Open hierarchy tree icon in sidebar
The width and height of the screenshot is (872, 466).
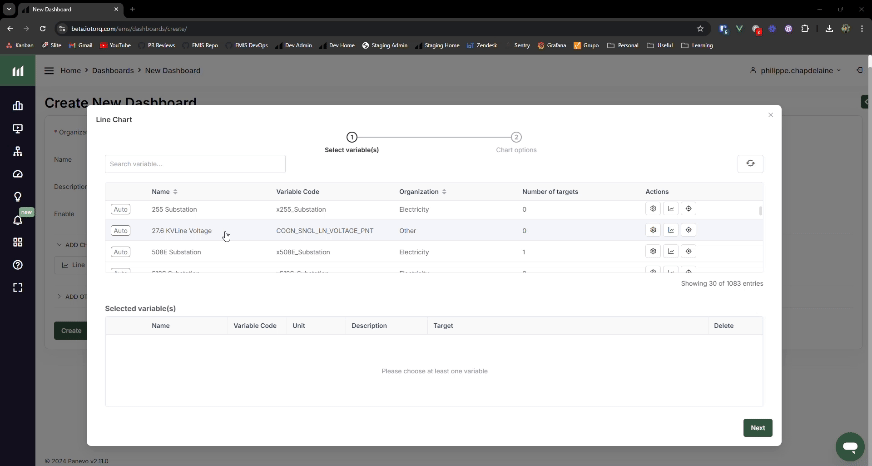(x=18, y=151)
